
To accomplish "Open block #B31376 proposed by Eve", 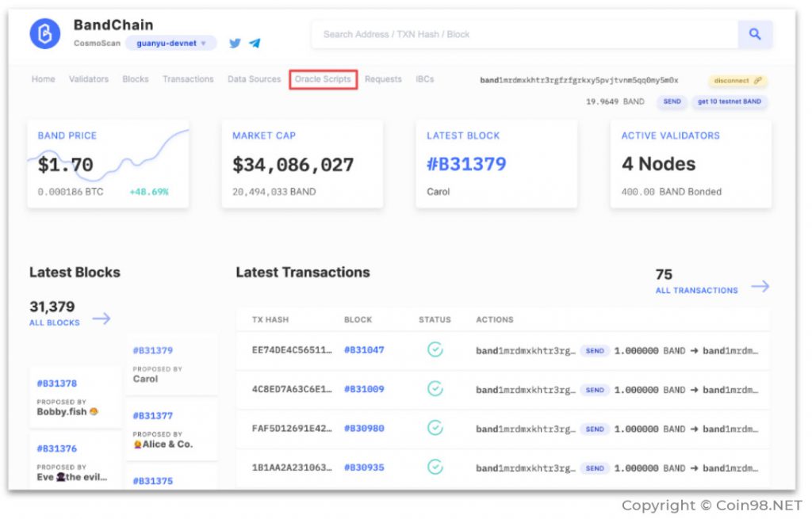I will pos(57,448).
